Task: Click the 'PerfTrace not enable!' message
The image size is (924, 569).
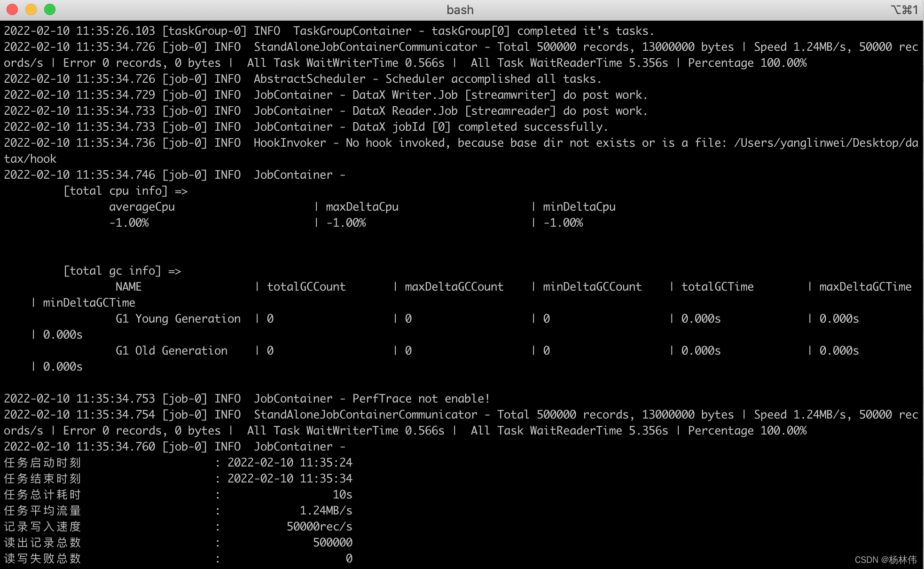Action: pos(421,399)
